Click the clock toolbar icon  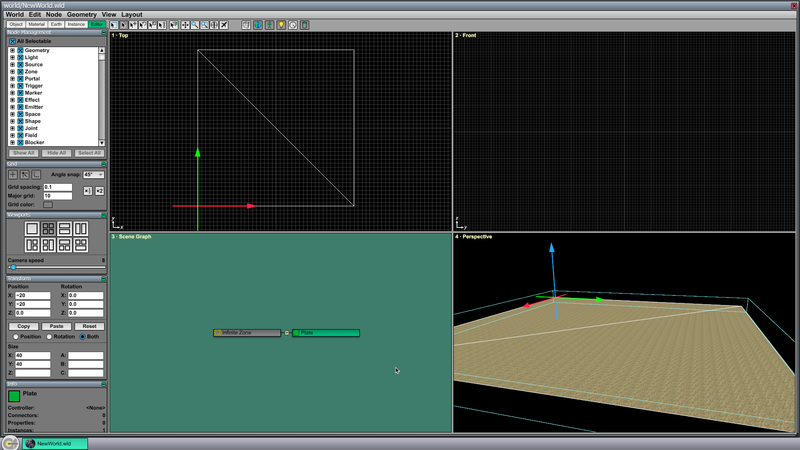[293, 25]
